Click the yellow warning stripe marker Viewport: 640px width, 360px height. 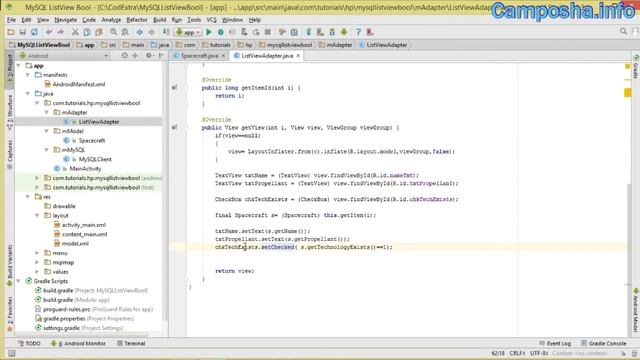coord(628,93)
